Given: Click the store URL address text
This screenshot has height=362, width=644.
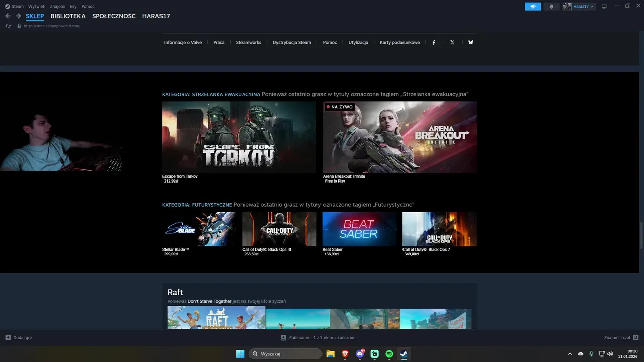Looking at the screenshot, I should tap(52, 26).
